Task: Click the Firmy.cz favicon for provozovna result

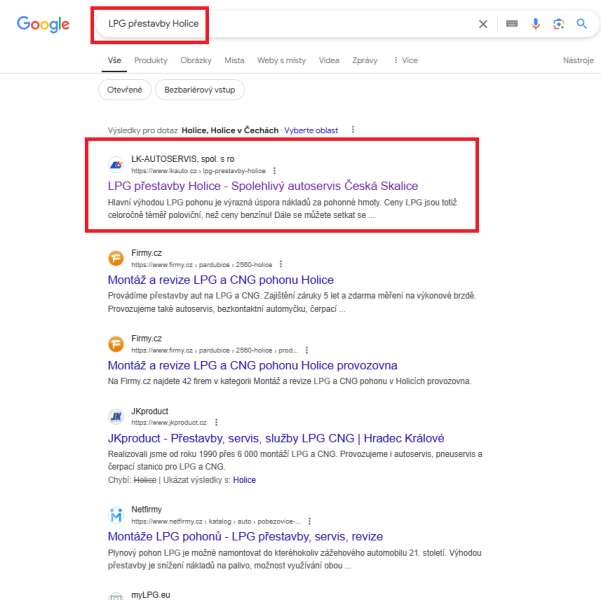Action: click(116, 344)
